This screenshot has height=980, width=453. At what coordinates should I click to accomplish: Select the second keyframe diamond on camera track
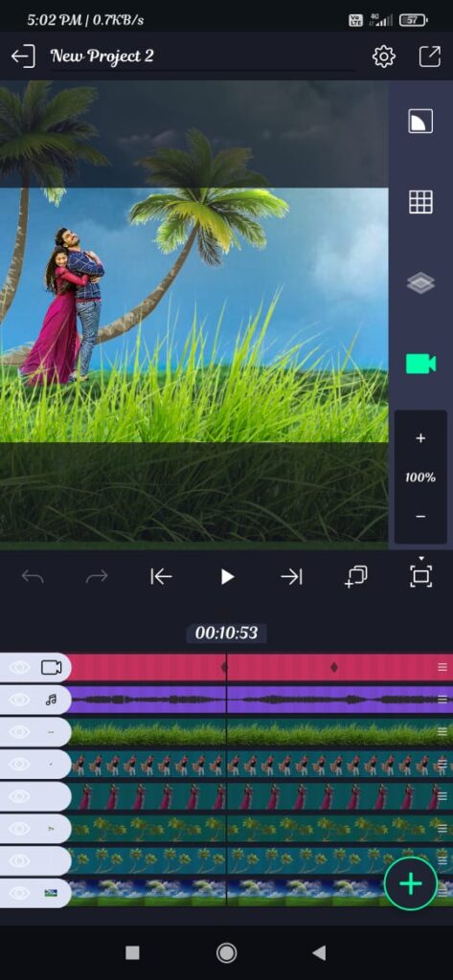click(333, 667)
